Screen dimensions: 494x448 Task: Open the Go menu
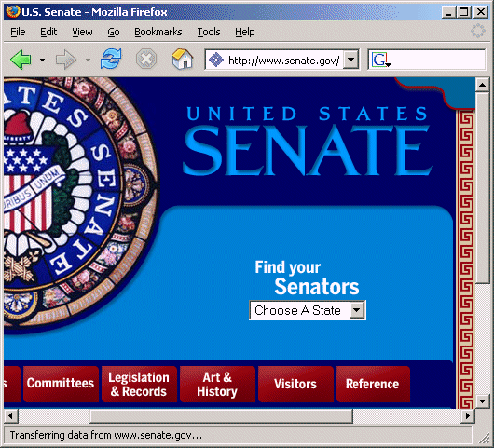coord(114,32)
